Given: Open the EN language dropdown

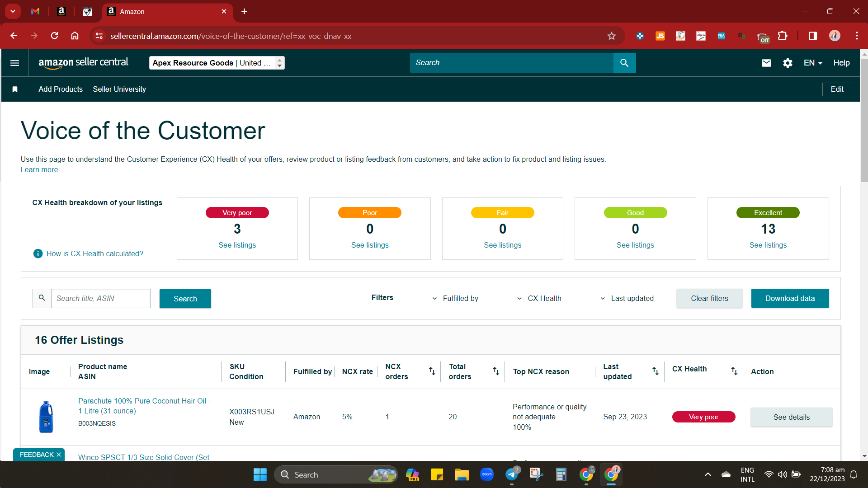Looking at the screenshot, I should pos(813,63).
